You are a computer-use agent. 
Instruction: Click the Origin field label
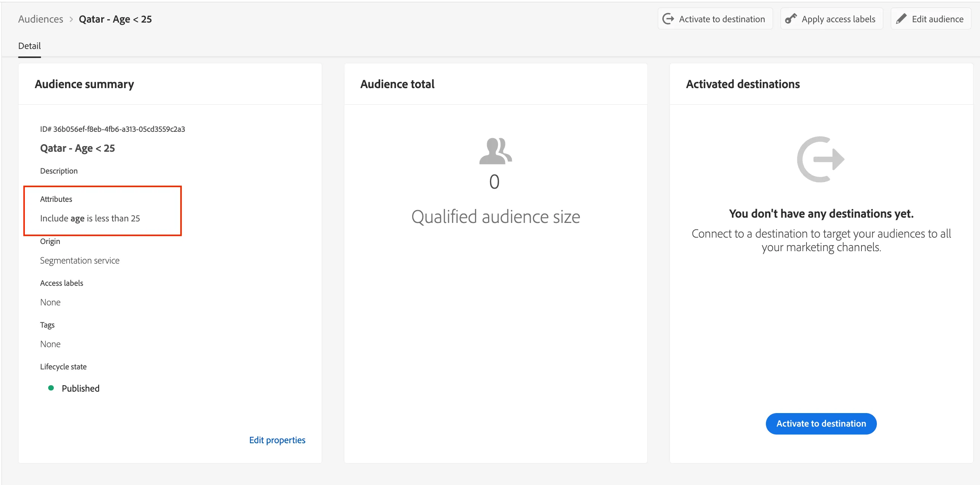click(50, 241)
